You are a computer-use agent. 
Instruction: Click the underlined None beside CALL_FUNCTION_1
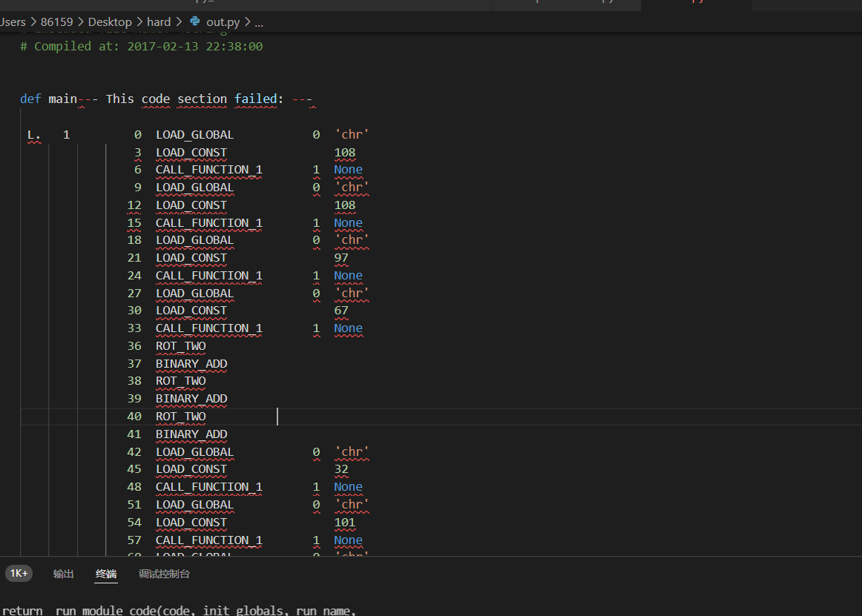(348, 169)
